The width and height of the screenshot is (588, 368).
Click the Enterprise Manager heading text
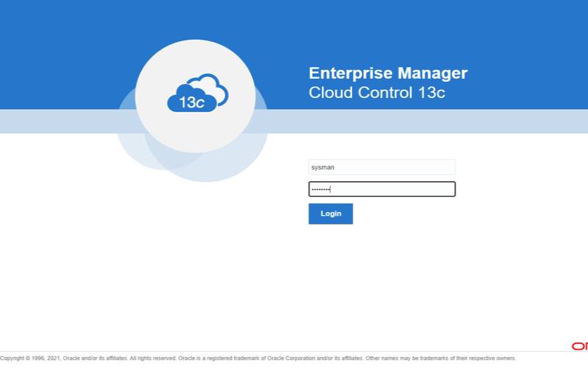click(388, 73)
